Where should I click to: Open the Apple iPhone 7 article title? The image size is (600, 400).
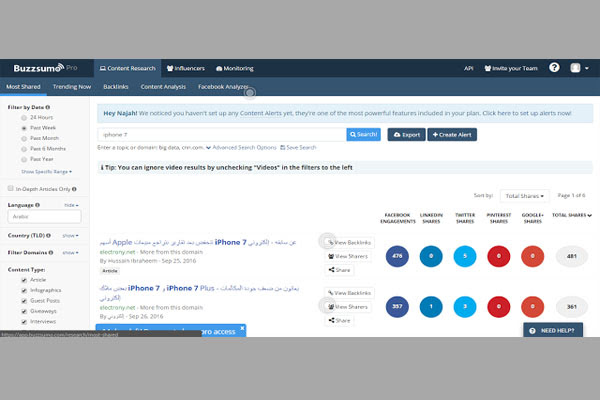pyautogui.click(x=198, y=242)
